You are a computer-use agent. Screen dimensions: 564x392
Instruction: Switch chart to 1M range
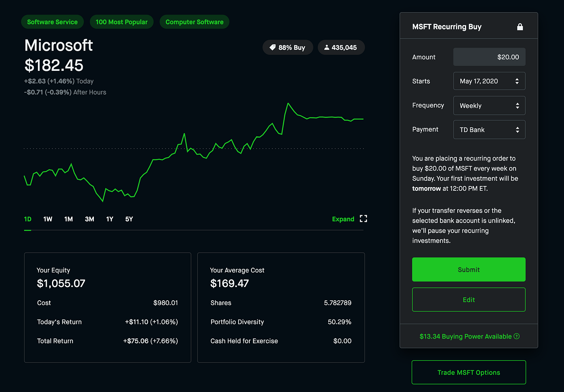68,219
